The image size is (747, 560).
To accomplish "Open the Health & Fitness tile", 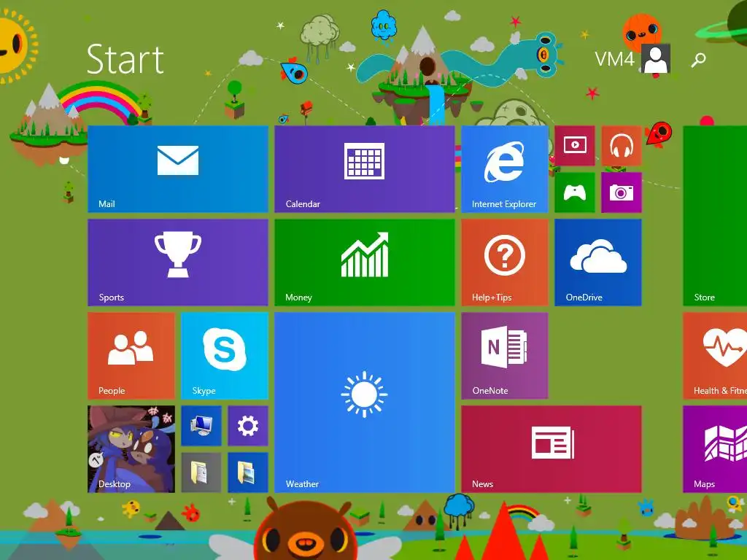I will [715, 355].
